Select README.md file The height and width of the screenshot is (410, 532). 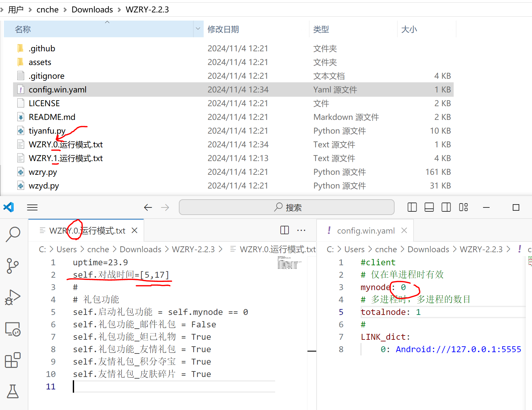[52, 117]
